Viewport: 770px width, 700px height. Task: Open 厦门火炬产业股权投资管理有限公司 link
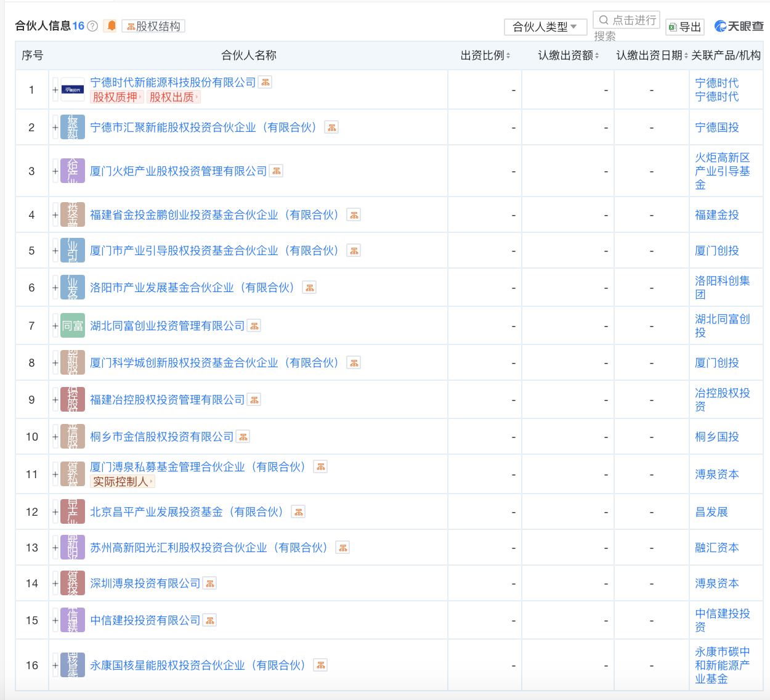point(179,171)
